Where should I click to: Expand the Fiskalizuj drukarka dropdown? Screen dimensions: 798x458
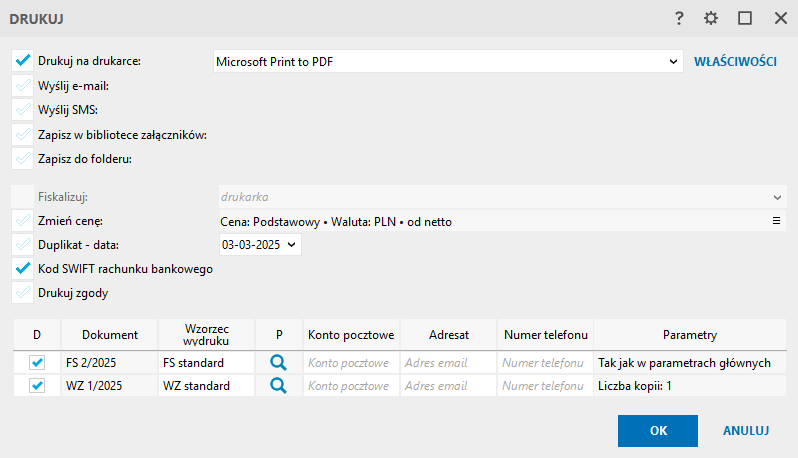[x=778, y=197]
